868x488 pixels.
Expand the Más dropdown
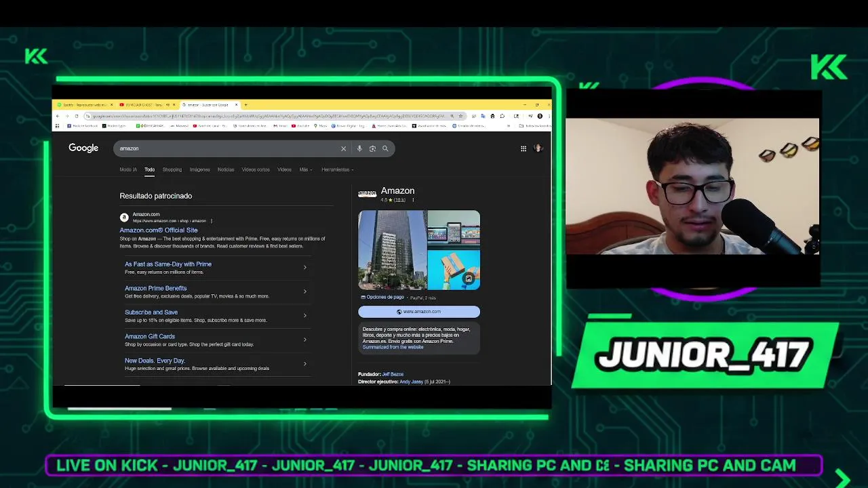click(306, 169)
